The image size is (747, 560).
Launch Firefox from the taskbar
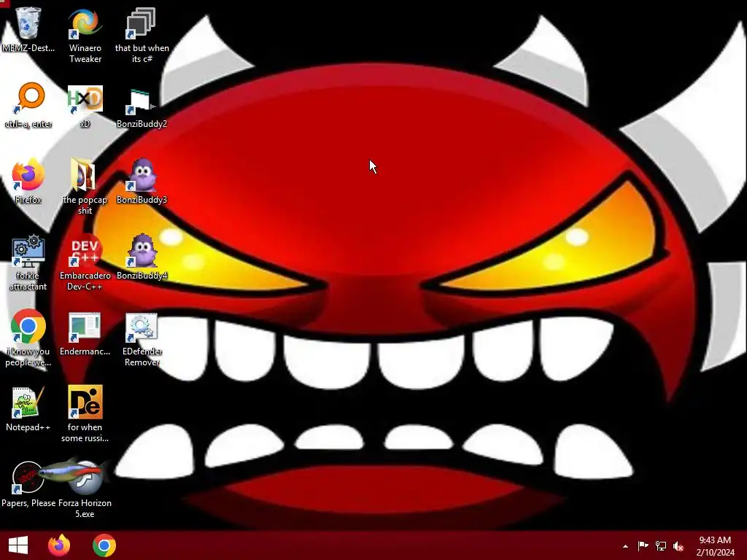tap(59, 545)
